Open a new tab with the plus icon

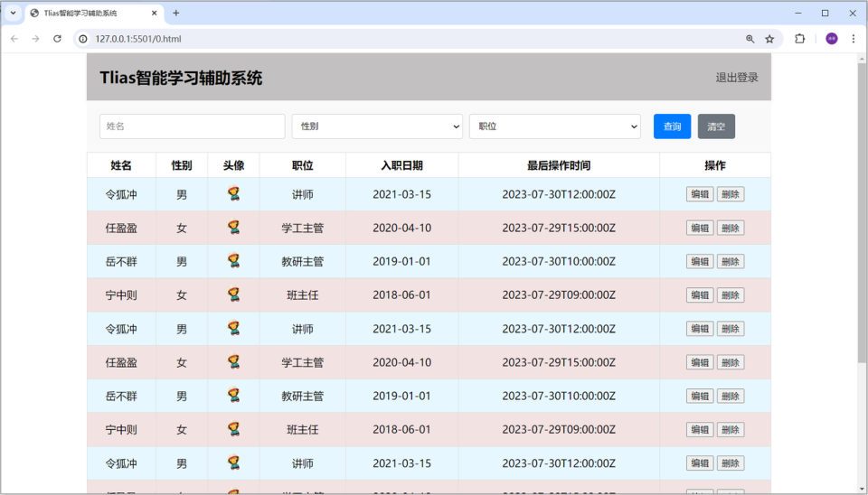(x=176, y=13)
